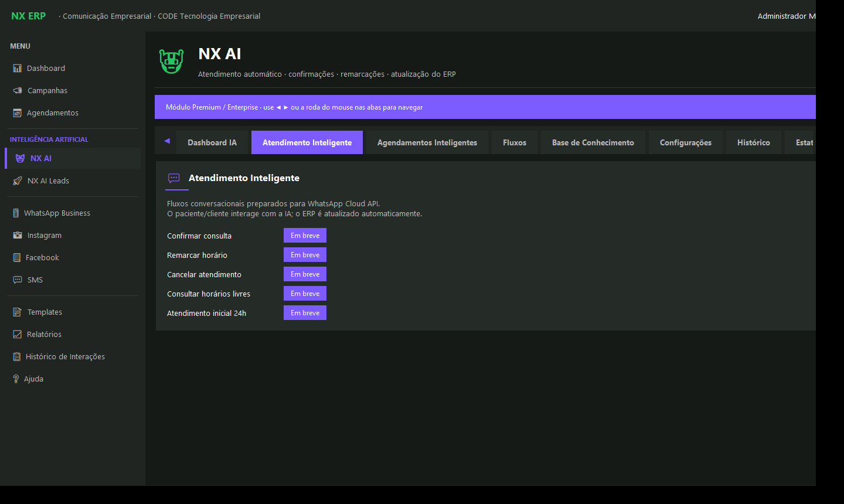Open the Configurações tab
The width and height of the screenshot is (844, 504).
point(686,142)
